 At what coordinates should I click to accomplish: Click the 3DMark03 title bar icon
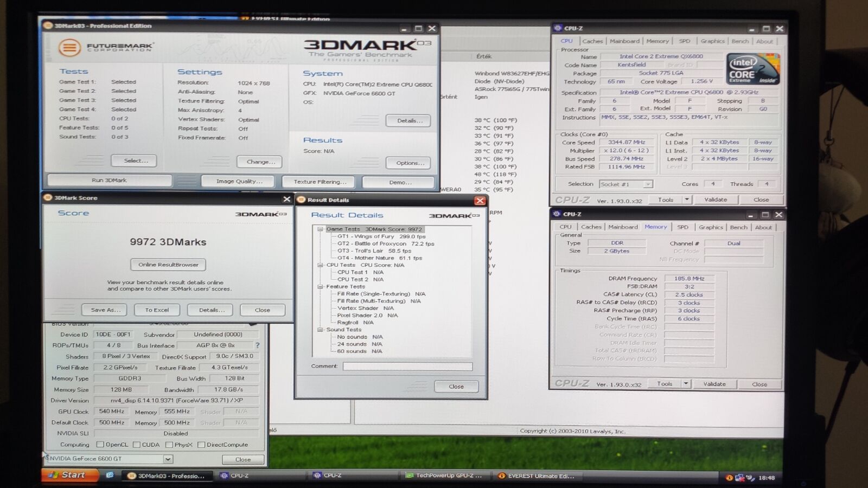coord(48,25)
